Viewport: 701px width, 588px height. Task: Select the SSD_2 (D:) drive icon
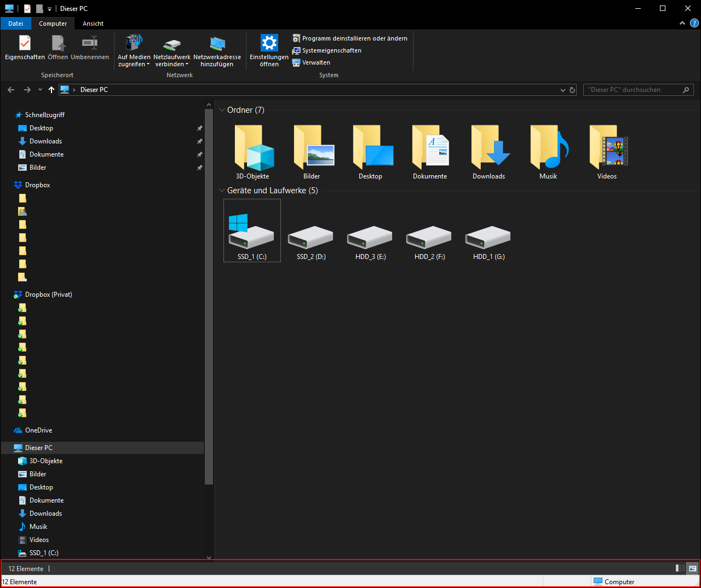click(x=311, y=237)
